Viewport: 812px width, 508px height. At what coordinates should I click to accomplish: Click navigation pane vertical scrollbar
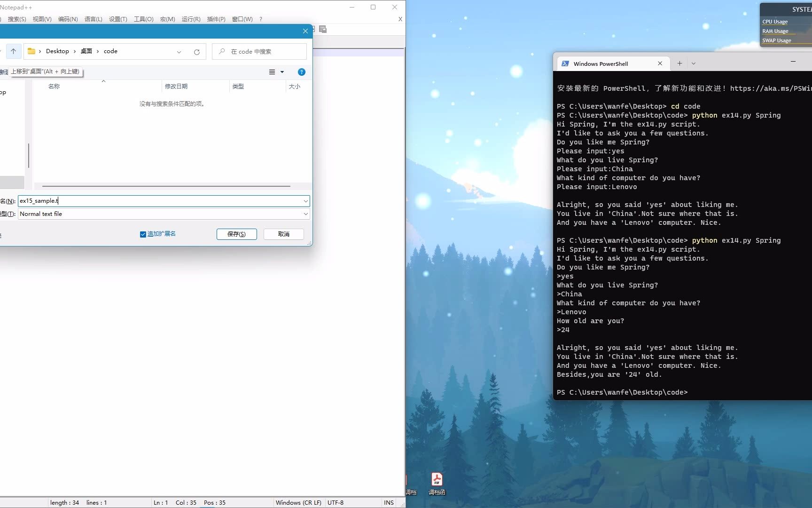click(x=29, y=155)
